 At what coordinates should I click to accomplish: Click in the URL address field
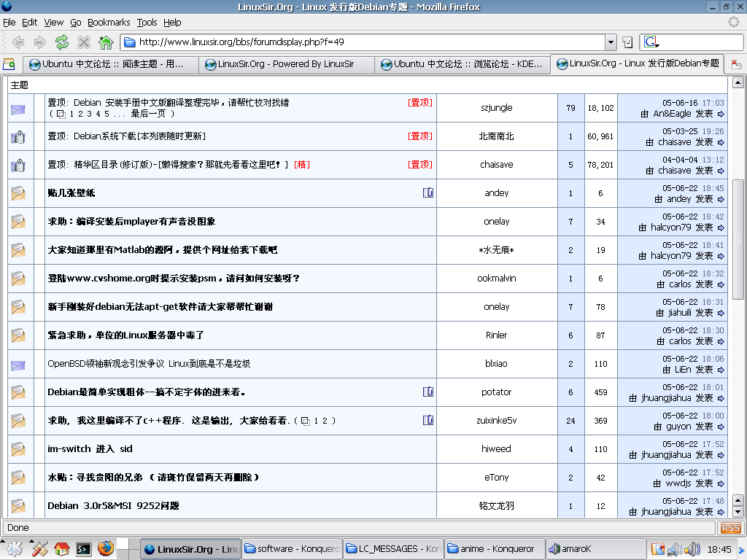(362, 42)
